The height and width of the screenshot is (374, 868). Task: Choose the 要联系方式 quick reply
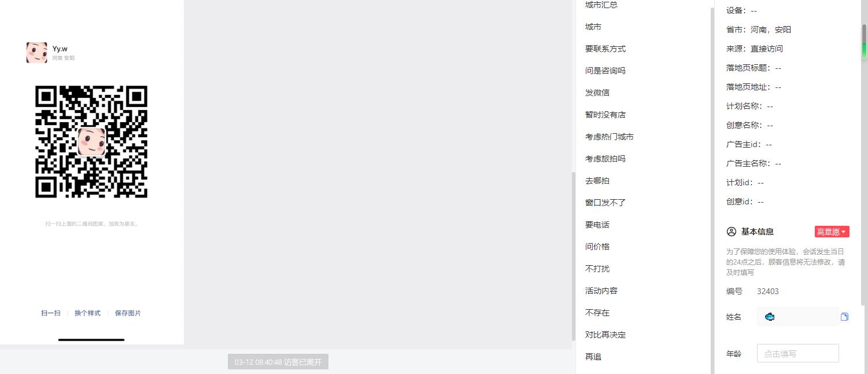click(x=605, y=49)
